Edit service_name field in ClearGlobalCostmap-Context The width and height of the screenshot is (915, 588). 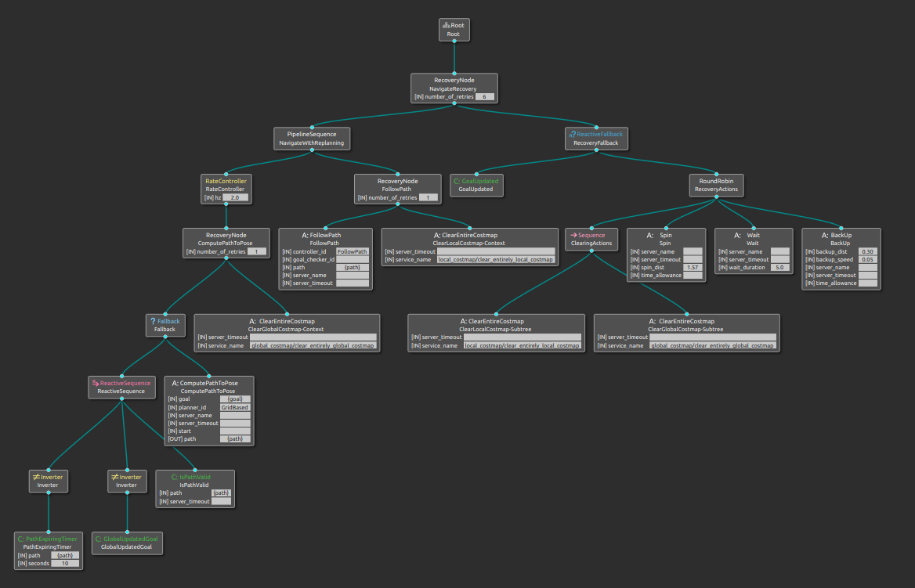313,345
